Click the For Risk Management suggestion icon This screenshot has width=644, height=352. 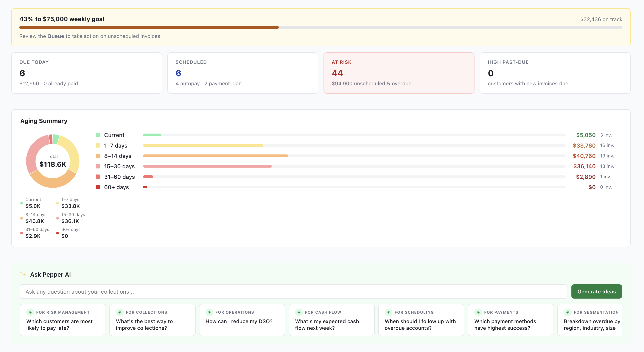(x=30, y=312)
